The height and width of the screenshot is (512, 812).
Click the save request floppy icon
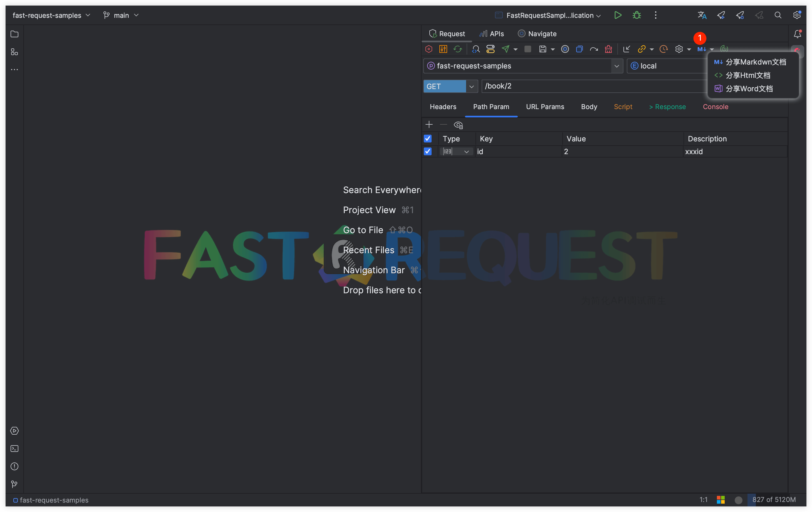coord(542,49)
